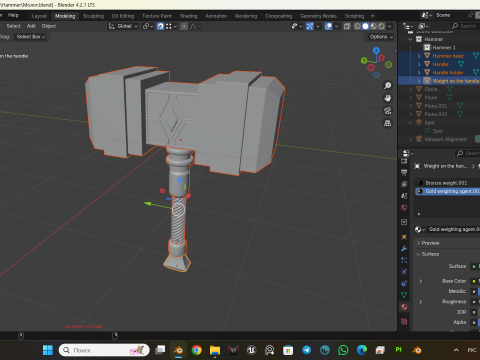The image size is (480, 360).
Task: Open the Object Data green triangle tab
Action: (404, 295)
